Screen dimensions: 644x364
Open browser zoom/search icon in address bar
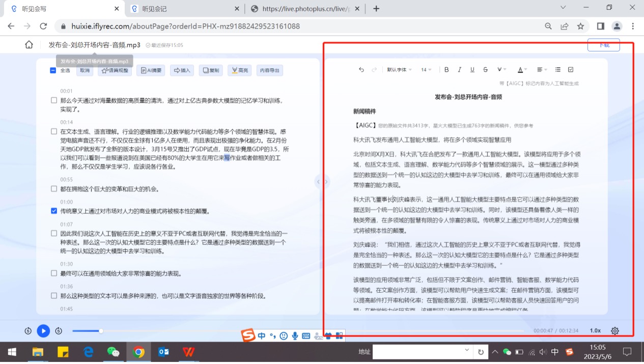(548, 26)
